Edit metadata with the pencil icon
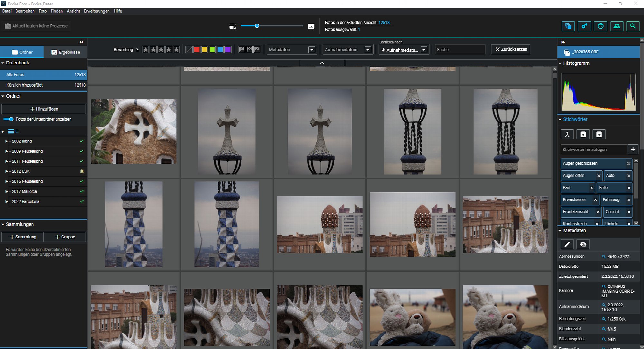Screen dimensions: 644x349 coord(567,245)
